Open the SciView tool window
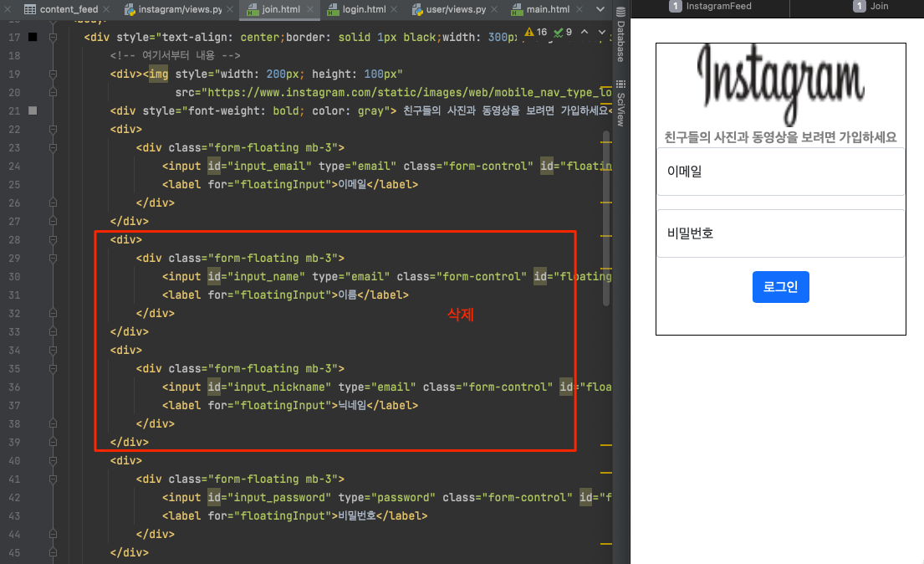This screenshot has height=564, width=924. coord(620,103)
